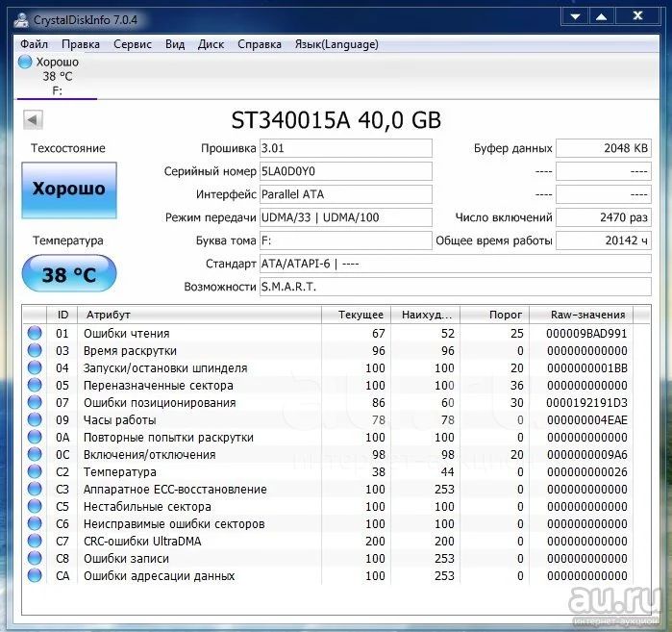Click the status icon for Ошибки адресации данных
The height and width of the screenshot is (632, 672).
35,576
